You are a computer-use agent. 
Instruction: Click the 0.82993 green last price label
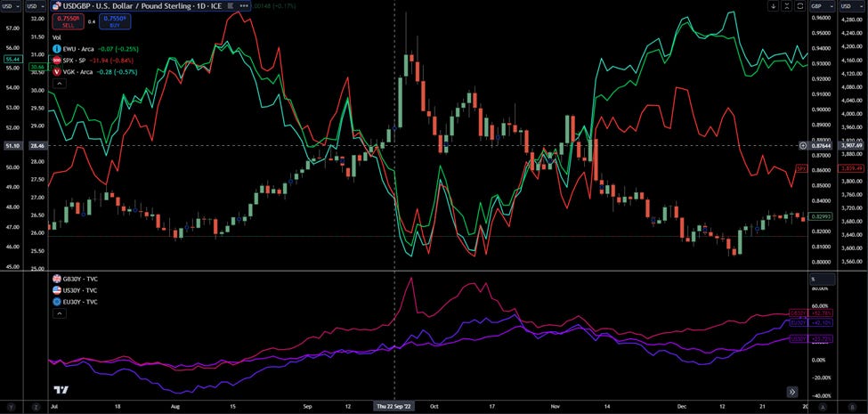tap(821, 215)
